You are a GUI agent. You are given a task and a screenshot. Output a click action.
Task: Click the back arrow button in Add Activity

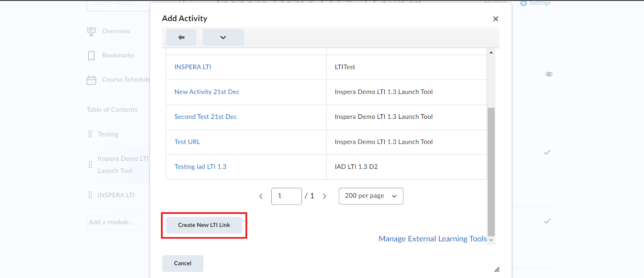pos(181,37)
